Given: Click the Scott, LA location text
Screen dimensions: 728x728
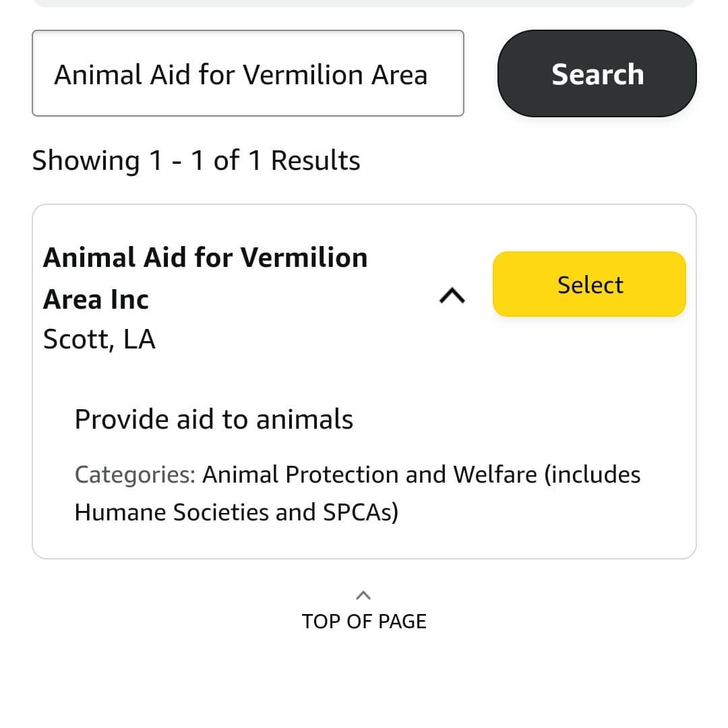Looking at the screenshot, I should click(x=99, y=339).
